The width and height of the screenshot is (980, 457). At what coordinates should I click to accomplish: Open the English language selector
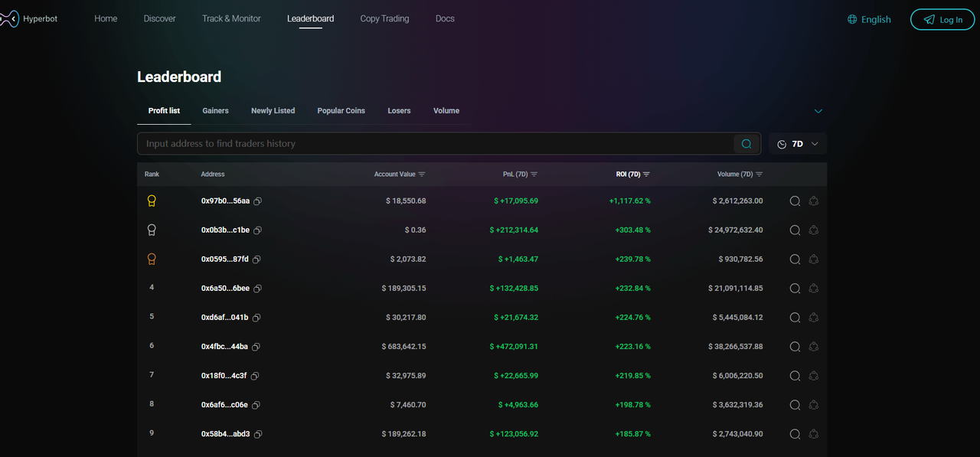[x=869, y=20]
